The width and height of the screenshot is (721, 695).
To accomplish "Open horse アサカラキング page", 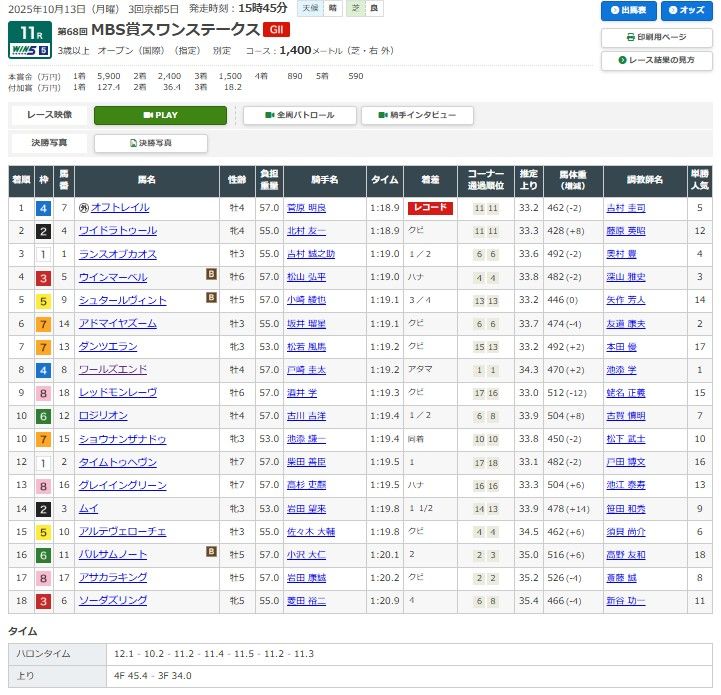I will coord(113,578).
